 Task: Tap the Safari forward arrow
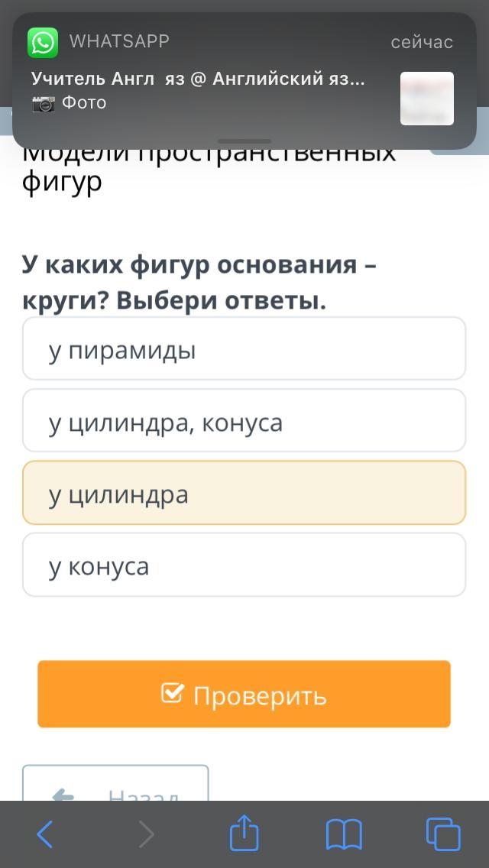[x=146, y=834]
